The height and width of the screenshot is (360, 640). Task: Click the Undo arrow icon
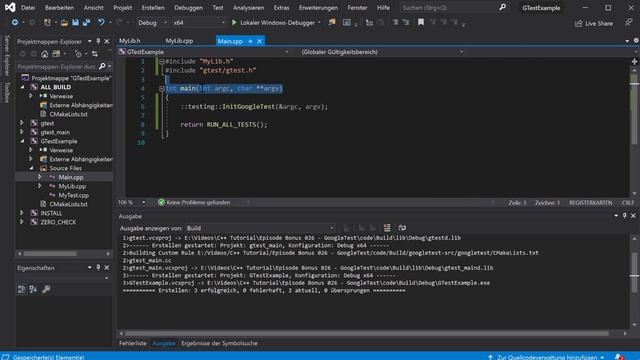[x=101, y=23]
